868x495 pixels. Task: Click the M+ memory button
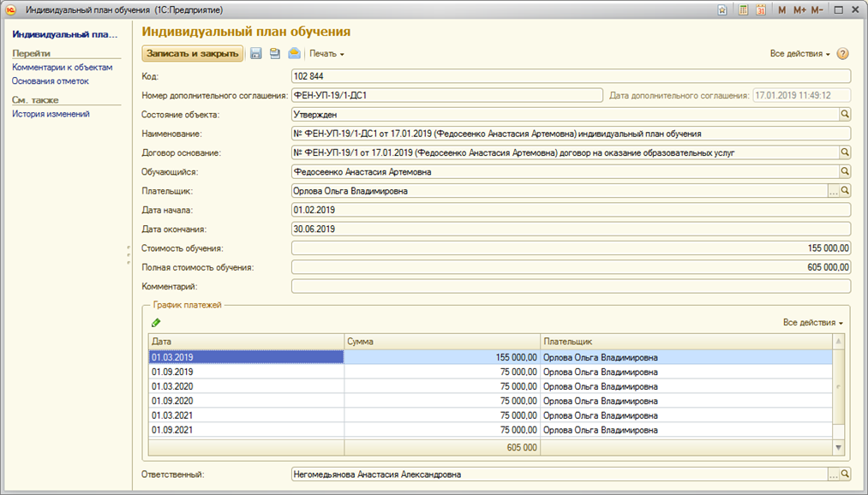[799, 9]
